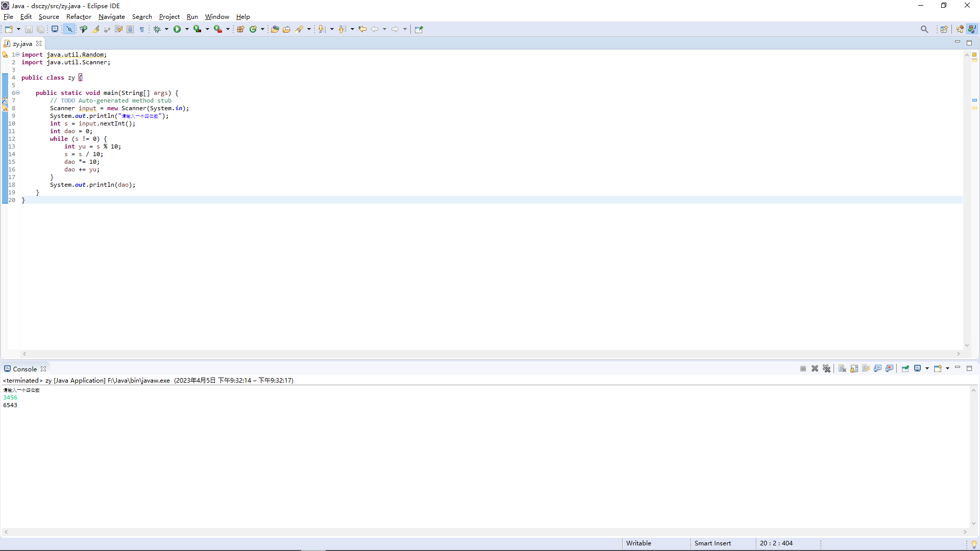980x551 pixels.
Task: Click the green Run button
Action: click(177, 29)
